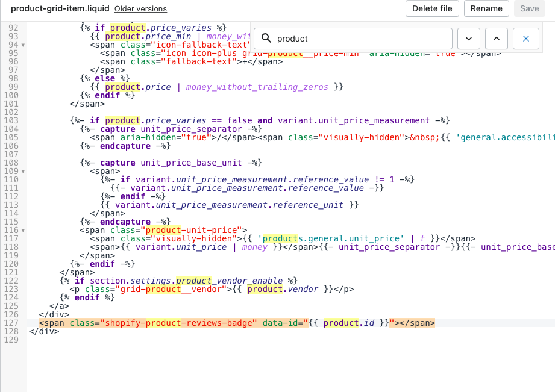Click 'section.settings.product_vendor_enable' on line 122
Screen dimensions: 555x392
pos(186,281)
